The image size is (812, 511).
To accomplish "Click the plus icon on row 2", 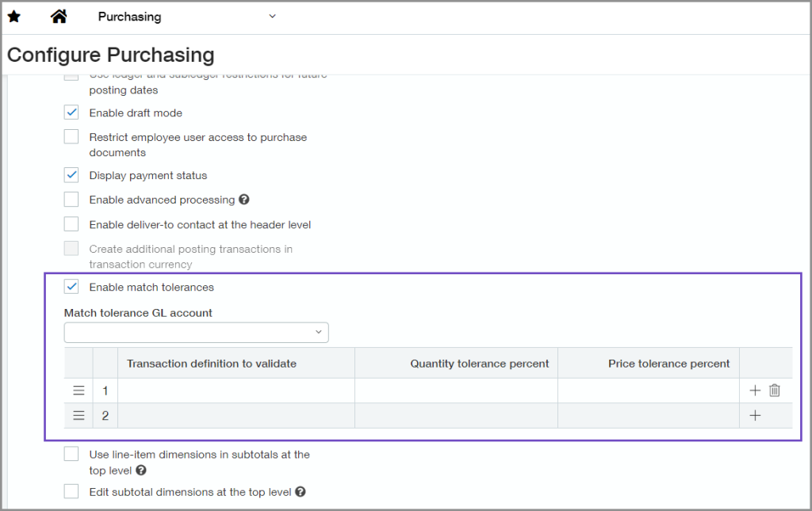I will pyautogui.click(x=755, y=415).
